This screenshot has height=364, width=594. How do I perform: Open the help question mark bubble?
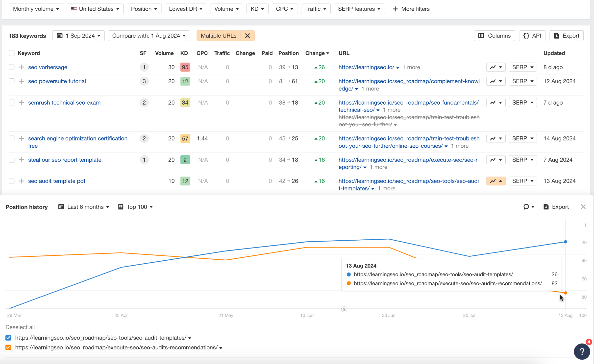click(x=582, y=351)
